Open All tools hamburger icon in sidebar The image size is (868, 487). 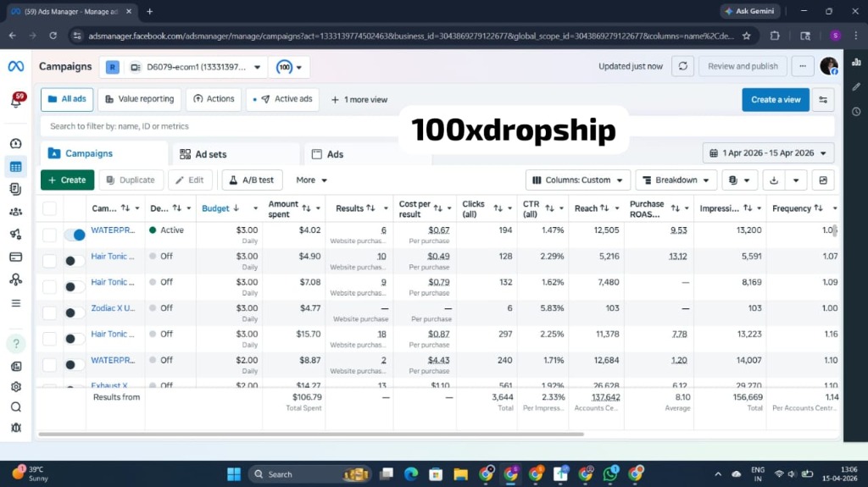point(15,303)
